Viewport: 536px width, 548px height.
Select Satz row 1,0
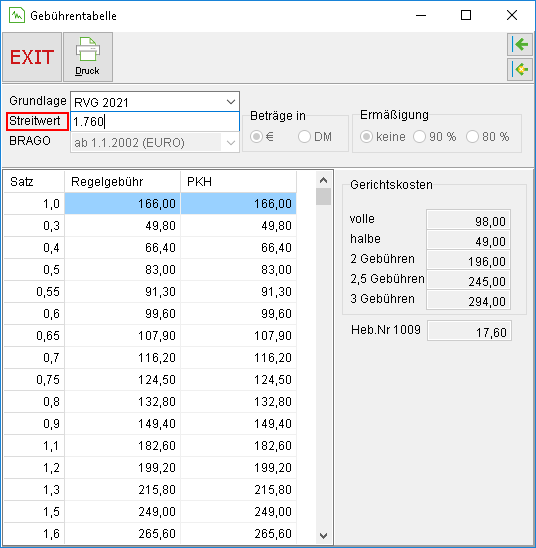pyautogui.click(x=34, y=203)
